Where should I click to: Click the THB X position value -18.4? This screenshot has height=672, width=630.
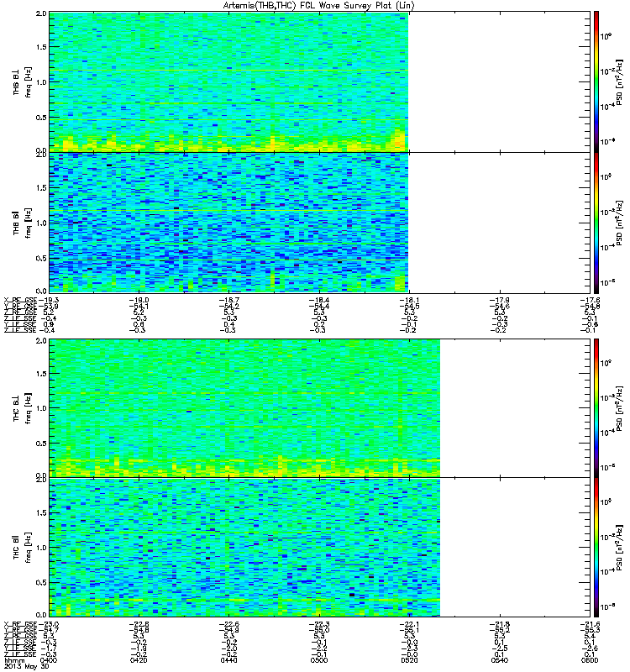pos(320,300)
